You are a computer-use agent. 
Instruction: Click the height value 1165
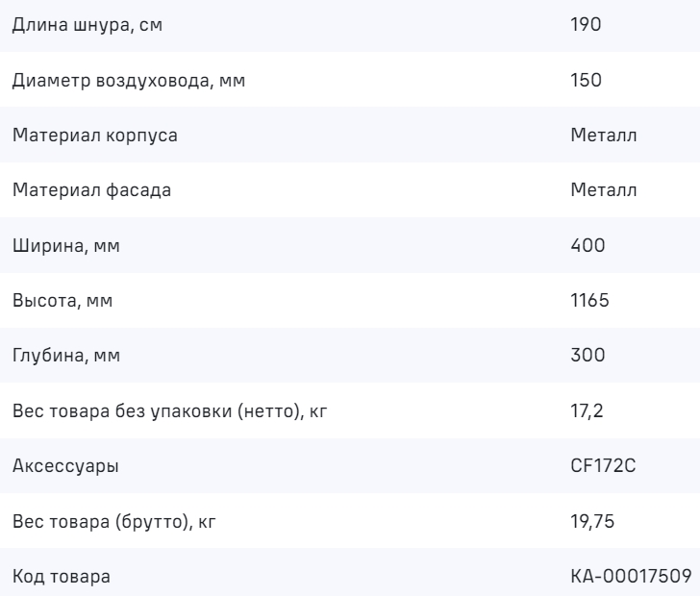pyautogui.click(x=589, y=302)
